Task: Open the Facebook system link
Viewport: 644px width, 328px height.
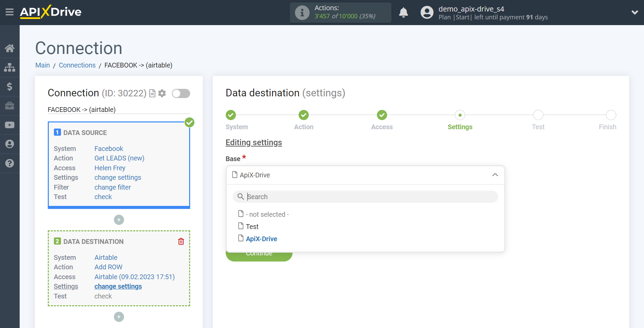Action: [x=109, y=149]
